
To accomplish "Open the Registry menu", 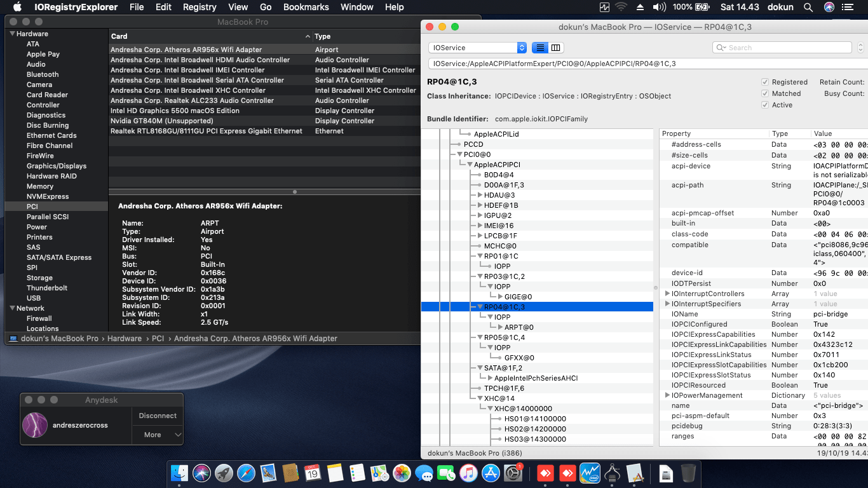I will (200, 7).
